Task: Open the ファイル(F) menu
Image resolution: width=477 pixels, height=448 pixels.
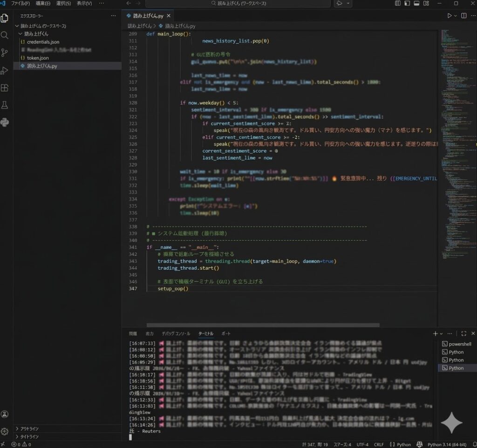Action: click(20, 3)
